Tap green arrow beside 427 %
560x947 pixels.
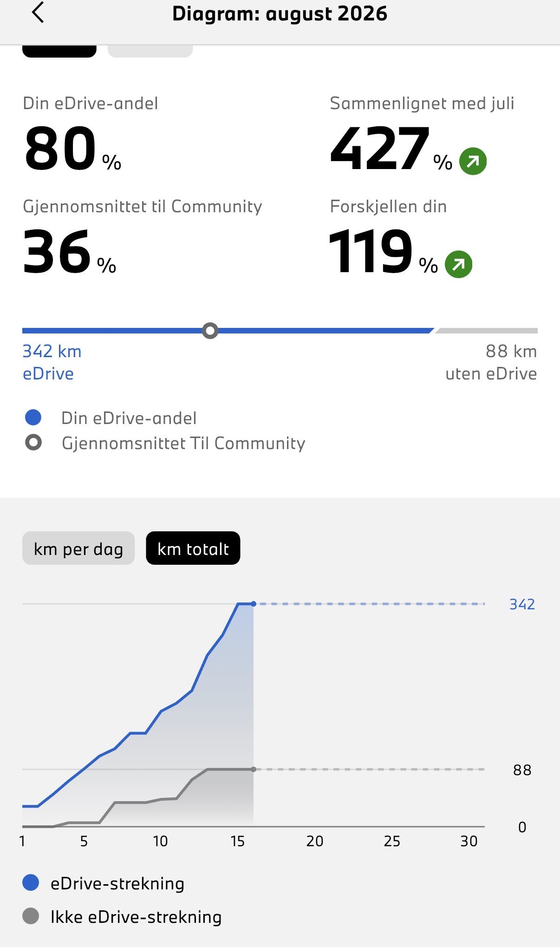click(473, 161)
